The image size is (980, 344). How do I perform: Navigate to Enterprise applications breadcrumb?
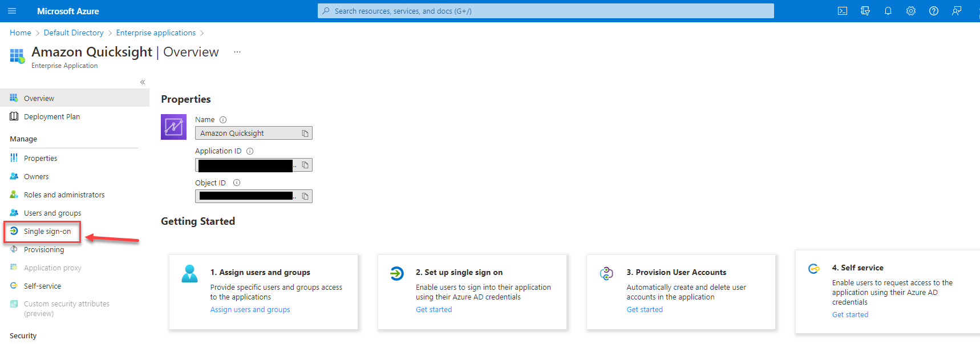point(156,33)
